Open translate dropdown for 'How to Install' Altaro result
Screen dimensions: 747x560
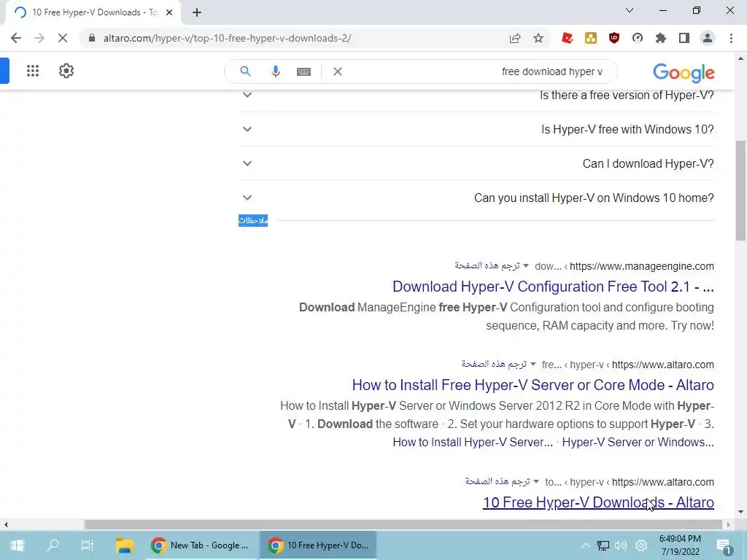tap(533, 365)
